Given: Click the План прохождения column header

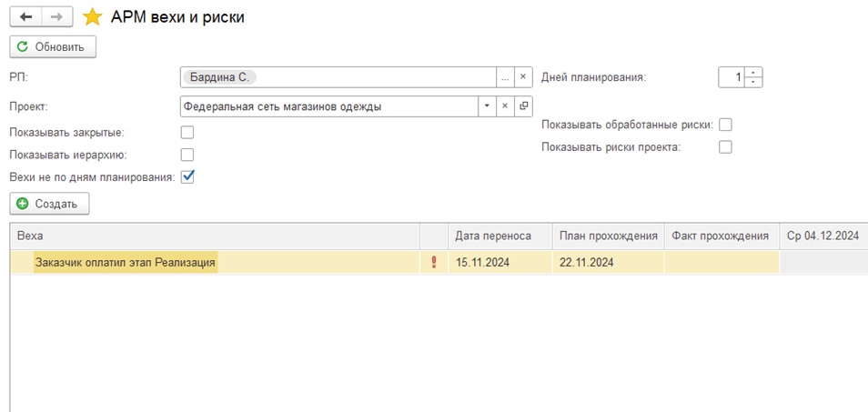Looking at the screenshot, I should click(x=608, y=236).
